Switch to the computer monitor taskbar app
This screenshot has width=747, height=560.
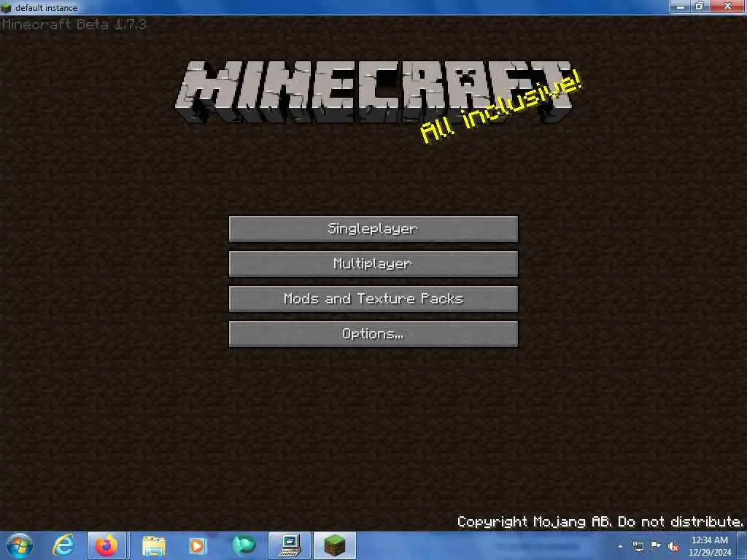pos(290,545)
